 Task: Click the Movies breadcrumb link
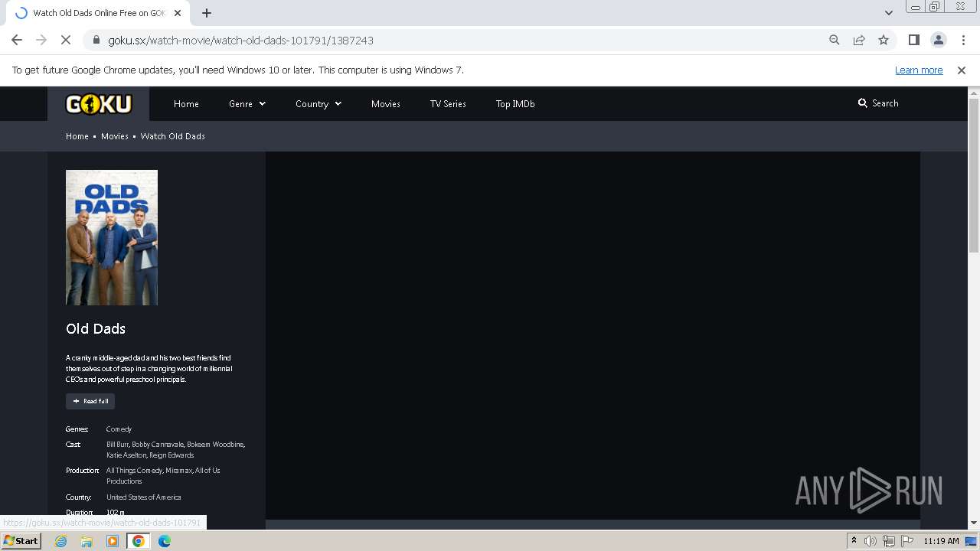[x=115, y=136]
